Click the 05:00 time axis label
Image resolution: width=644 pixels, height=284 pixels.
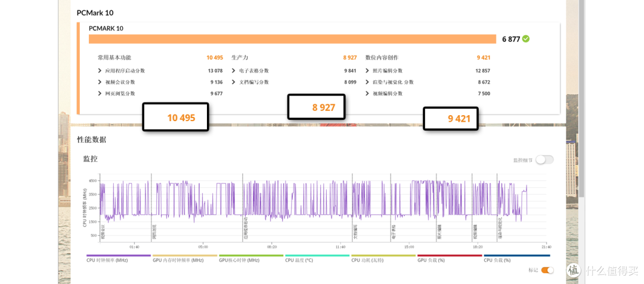(x=203, y=247)
